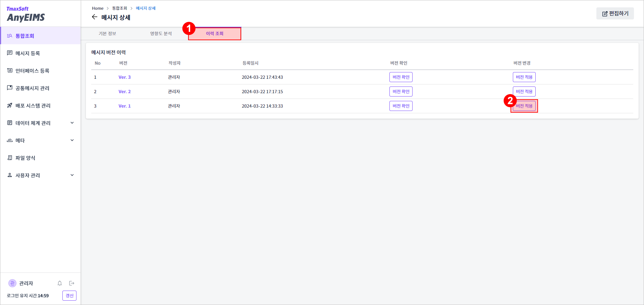This screenshot has height=305, width=644.
Task: Click the 메타 sidebar icon
Action: (x=10, y=140)
